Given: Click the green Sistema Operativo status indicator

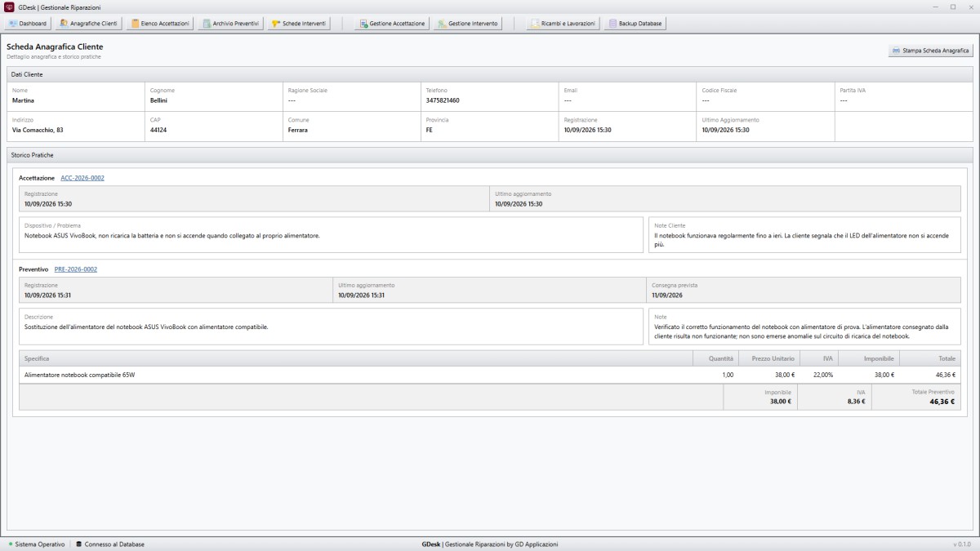Looking at the screenshot, I should click(x=11, y=544).
